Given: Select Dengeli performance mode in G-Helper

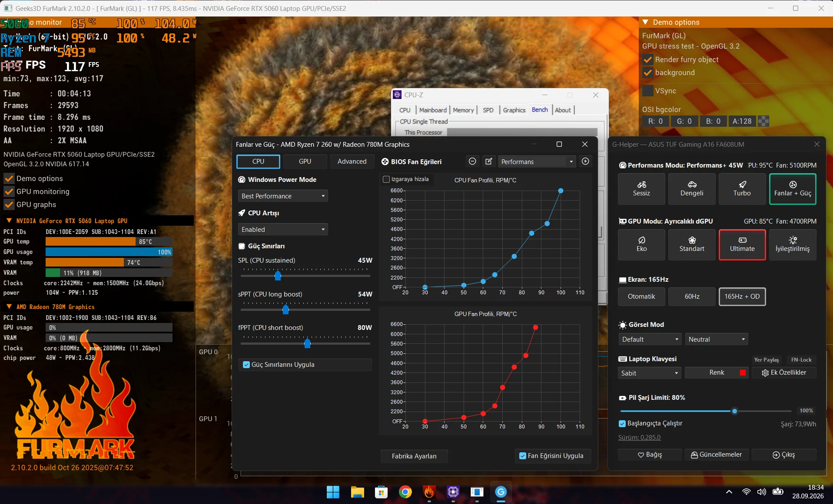Looking at the screenshot, I should [692, 189].
